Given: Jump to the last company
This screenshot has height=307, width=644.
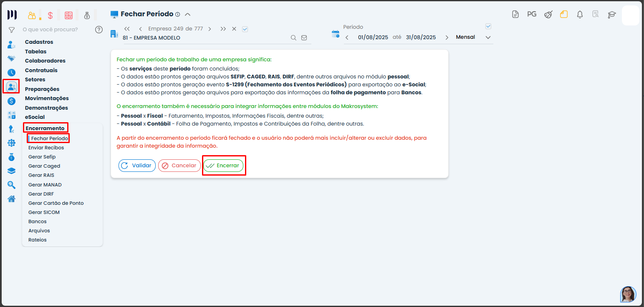Looking at the screenshot, I should [x=223, y=29].
